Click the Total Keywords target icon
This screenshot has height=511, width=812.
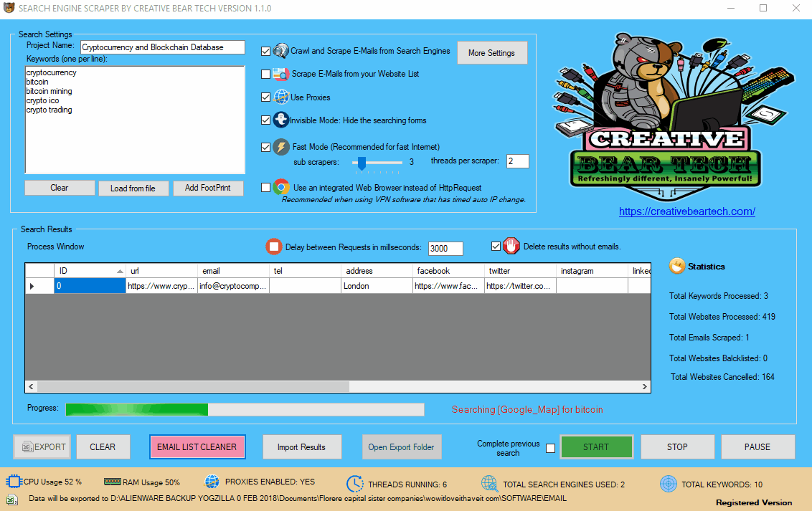click(668, 484)
